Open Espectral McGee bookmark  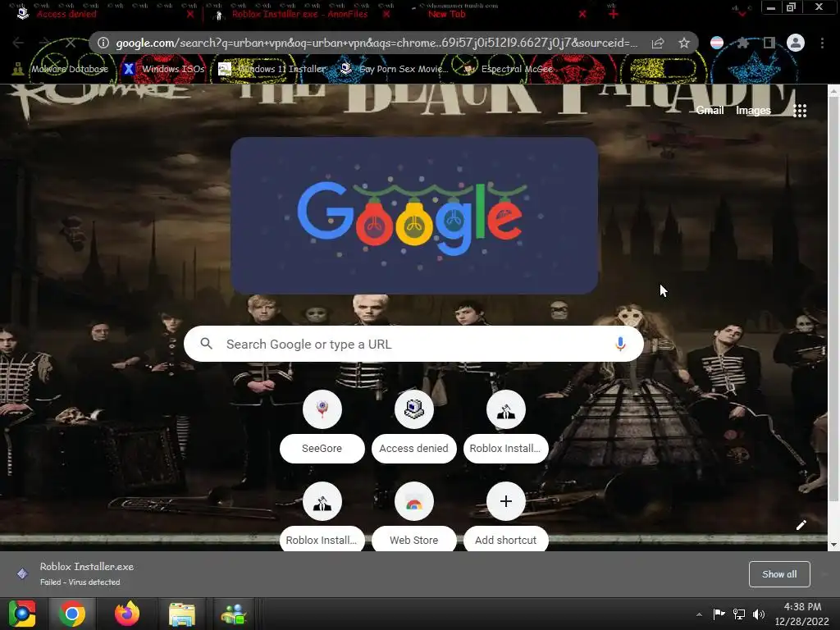pos(508,69)
